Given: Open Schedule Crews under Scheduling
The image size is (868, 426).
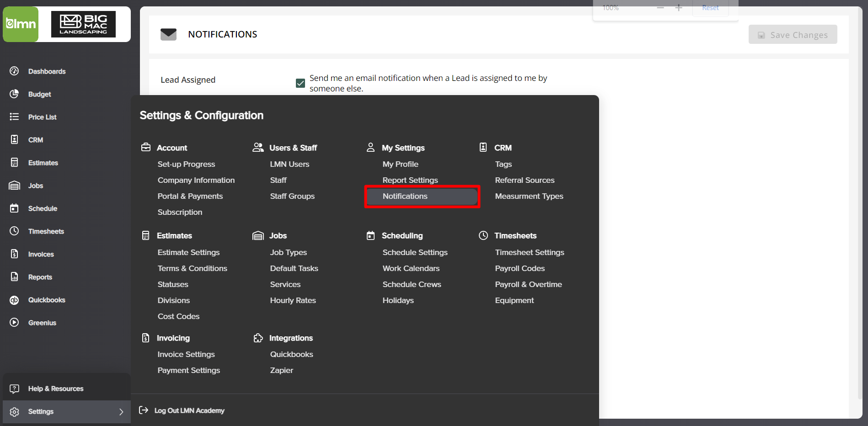Looking at the screenshot, I should click(x=412, y=284).
